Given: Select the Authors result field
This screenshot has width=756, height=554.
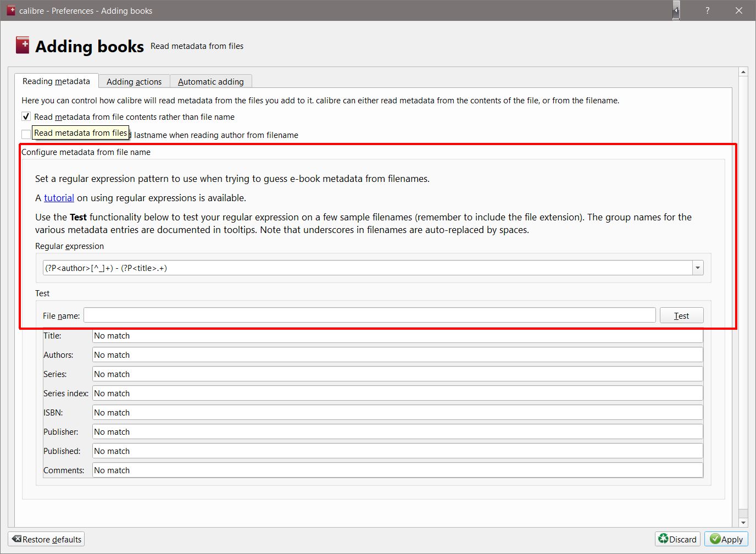Looking at the screenshot, I should point(398,355).
